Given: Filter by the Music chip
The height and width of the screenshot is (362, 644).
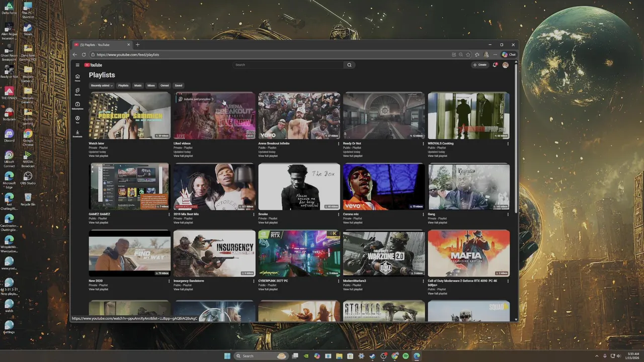Looking at the screenshot, I should (138, 85).
